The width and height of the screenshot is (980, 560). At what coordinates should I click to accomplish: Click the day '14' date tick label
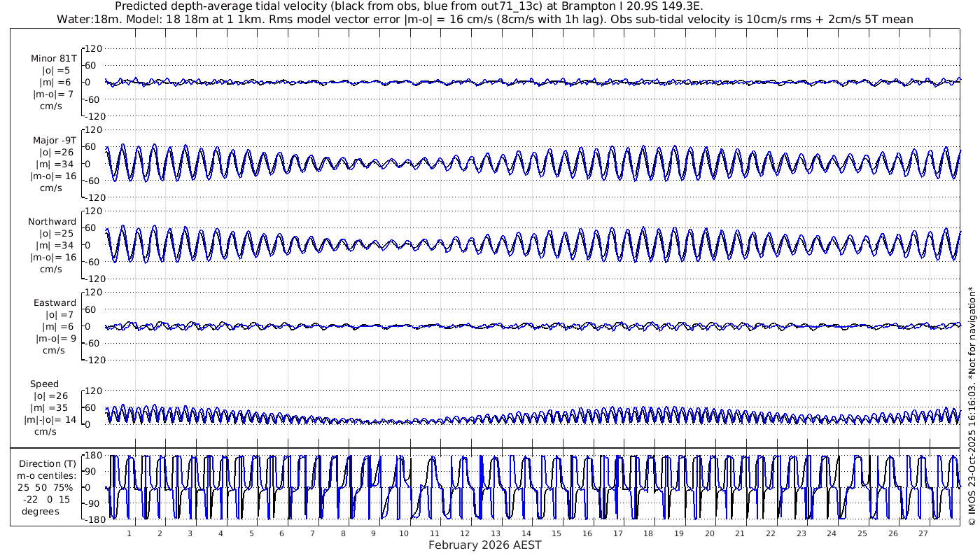point(526,533)
